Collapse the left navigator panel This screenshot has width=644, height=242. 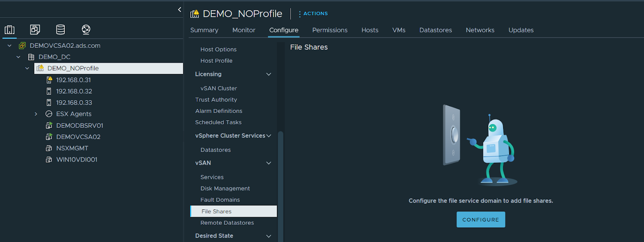[x=180, y=9]
